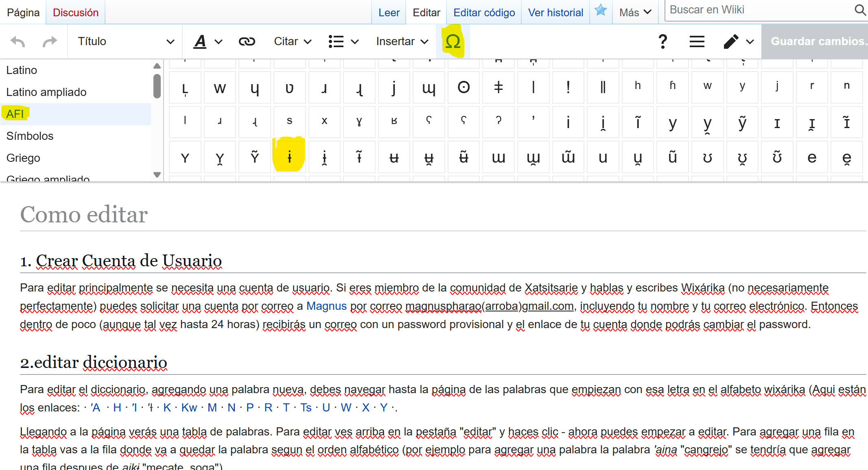Click the edit mode pencil icon
This screenshot has height=470, width=868.
[731, 41]
